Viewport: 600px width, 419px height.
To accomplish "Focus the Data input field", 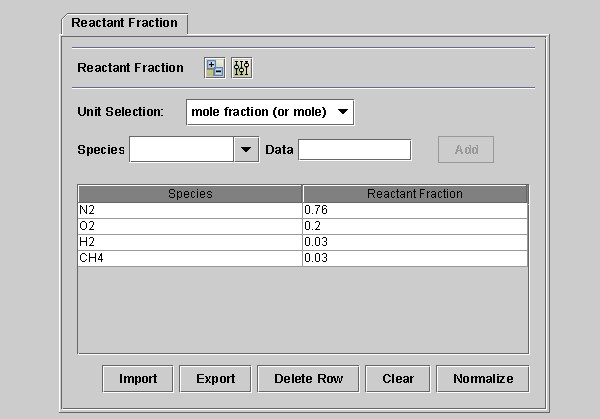I will pyautogui.click(x=354, y=150).
